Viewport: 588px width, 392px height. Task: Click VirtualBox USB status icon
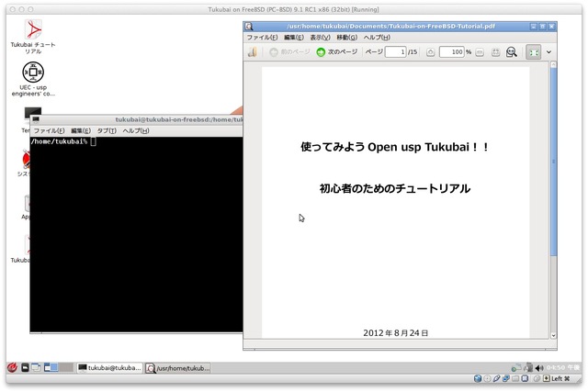pyautogui.click(x=496, y=378)
